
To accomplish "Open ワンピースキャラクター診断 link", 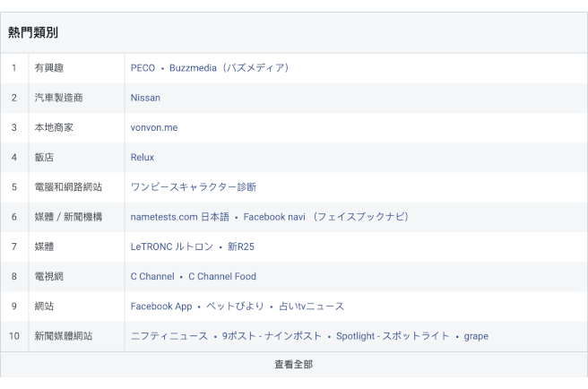I will coord(193,186).
